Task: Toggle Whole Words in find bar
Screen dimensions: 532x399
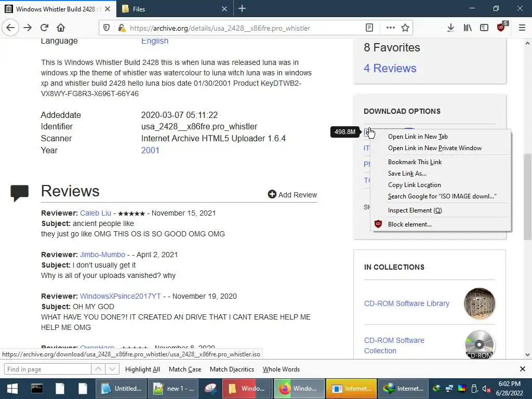Action: (281, 369)
